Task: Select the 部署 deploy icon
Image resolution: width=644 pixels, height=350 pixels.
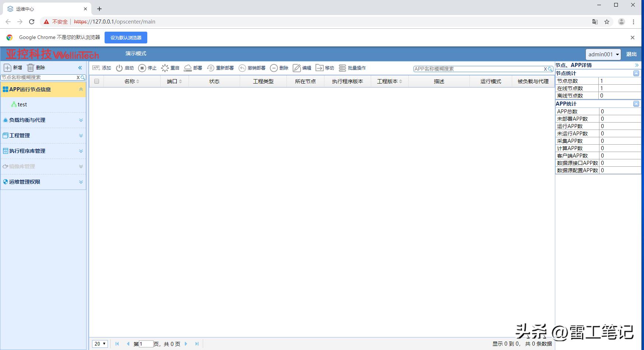Action: pos(194,68)
